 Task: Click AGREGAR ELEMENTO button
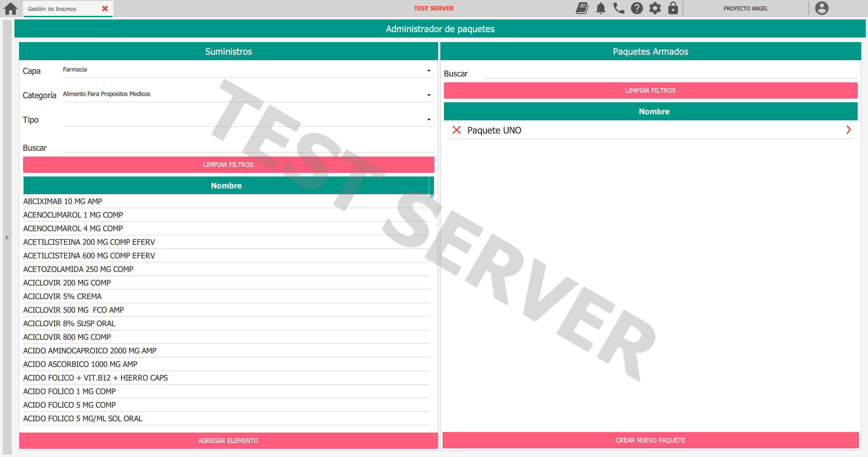click(228, 441)
